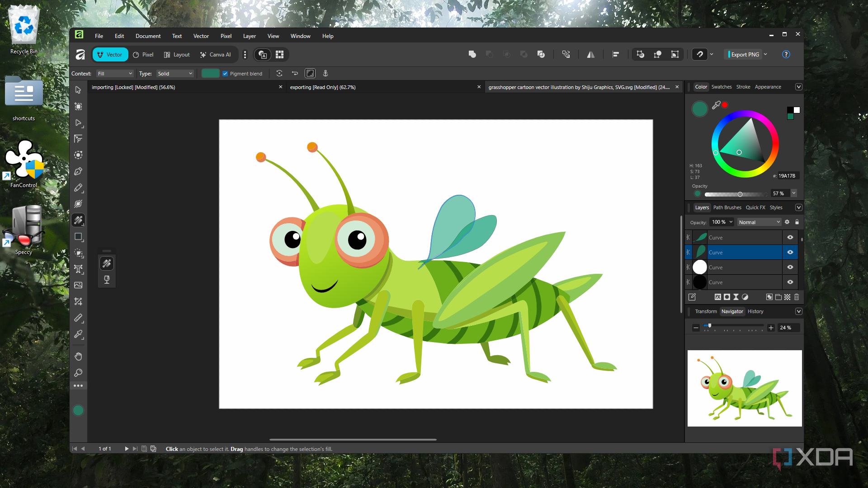
Task: Expand the Color panel options menu
Action: 799,87
